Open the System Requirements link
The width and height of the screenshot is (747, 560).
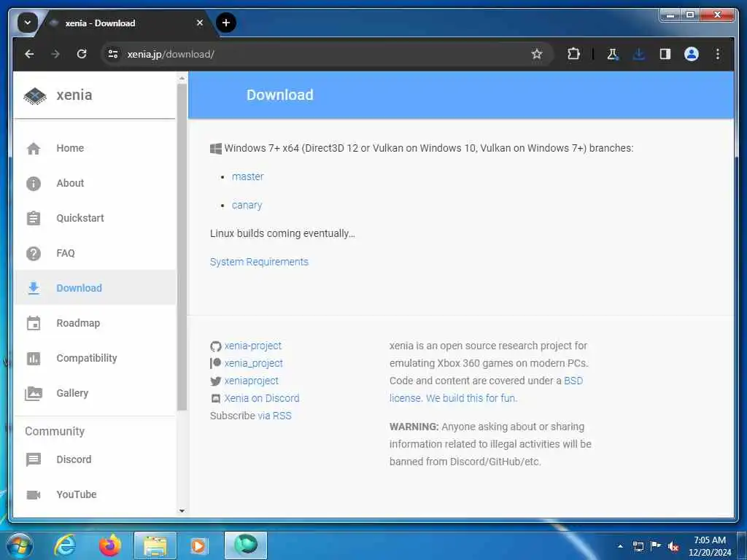click(x=259, y=262)
